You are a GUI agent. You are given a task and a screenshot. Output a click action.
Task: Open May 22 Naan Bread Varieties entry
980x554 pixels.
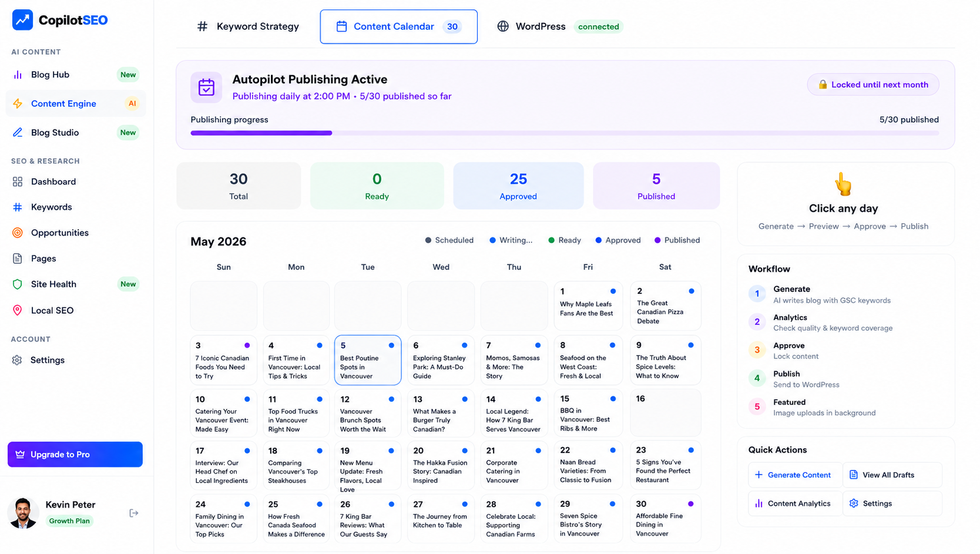click(x=588, y=465)
